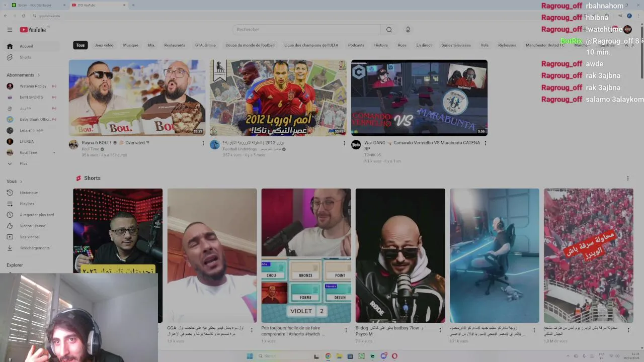Open the YouTube hamburger guide menu

(10, 30)
